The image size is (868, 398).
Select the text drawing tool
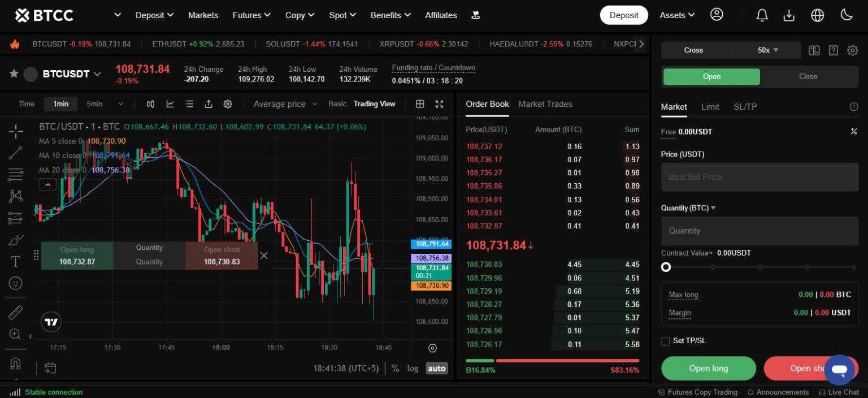point(15,261)
